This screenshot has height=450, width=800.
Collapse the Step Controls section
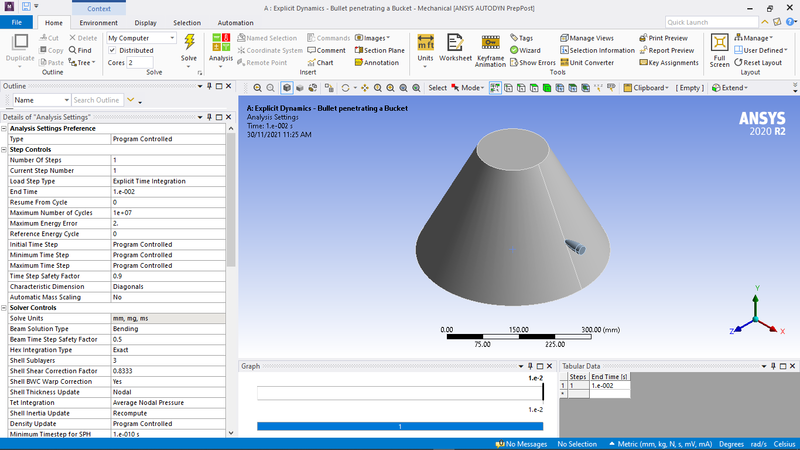(4, 149)
